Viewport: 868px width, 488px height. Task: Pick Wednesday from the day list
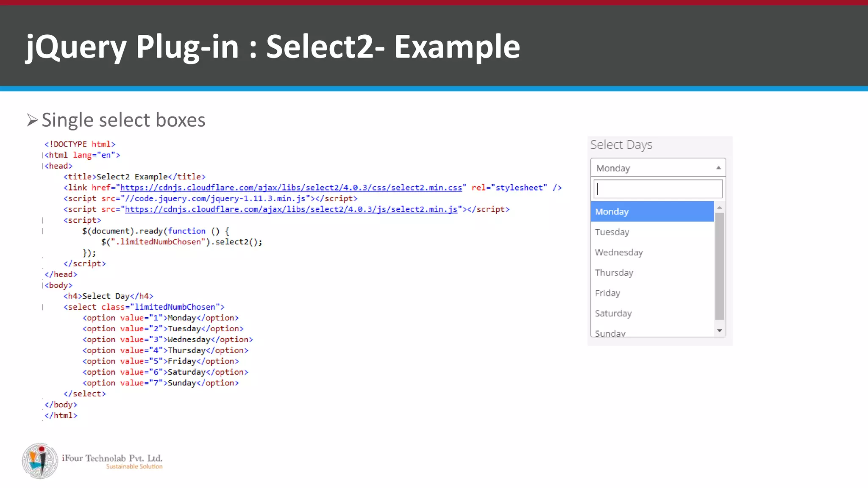pos(652,252)
